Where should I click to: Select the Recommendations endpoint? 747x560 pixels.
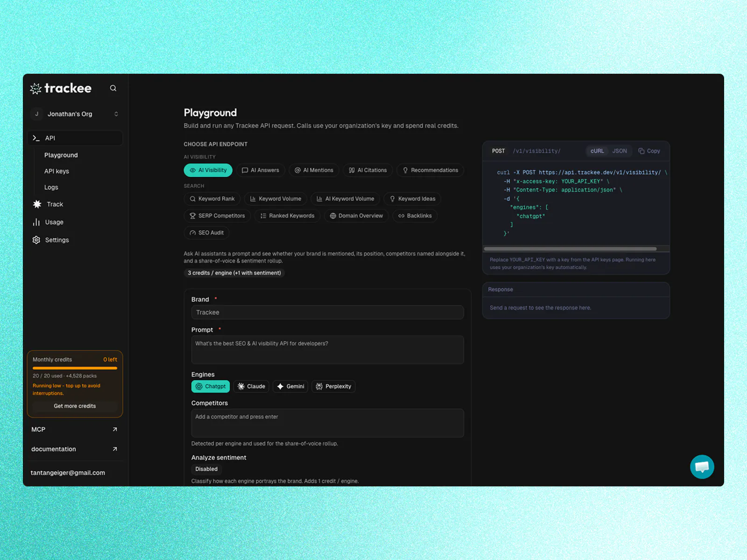click(x=430, y=170)
